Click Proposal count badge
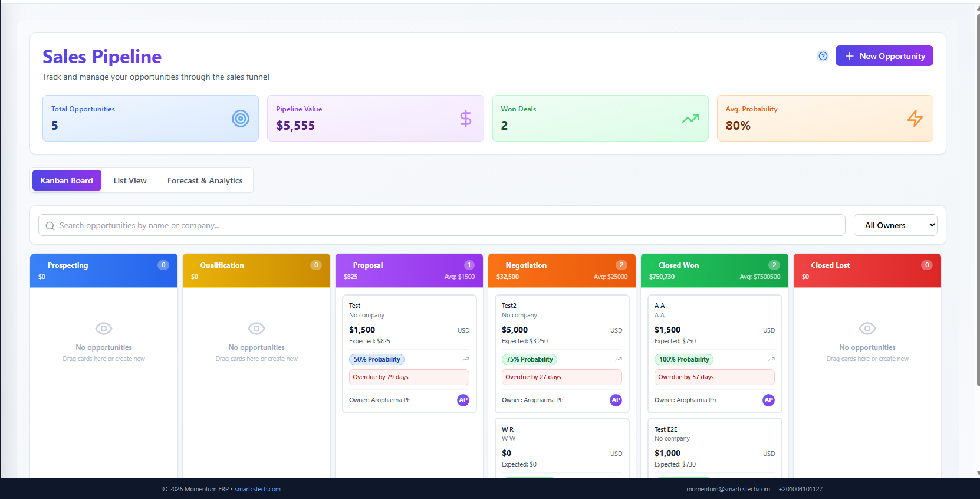Viewport: 980px width, 499px height. point(469,265)
